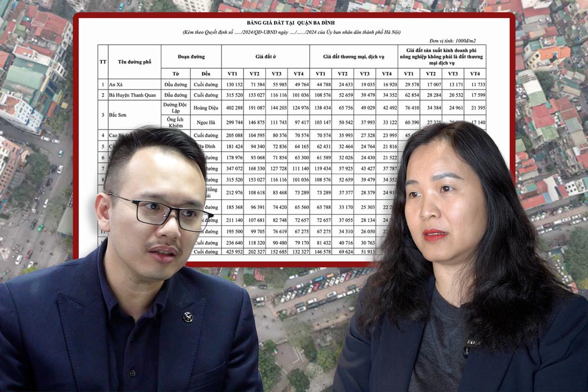Click the 'Ông Ích Khiêm' start cell
Image resolution: width=588 pixels, height=392 pixels.
point(175,122)
